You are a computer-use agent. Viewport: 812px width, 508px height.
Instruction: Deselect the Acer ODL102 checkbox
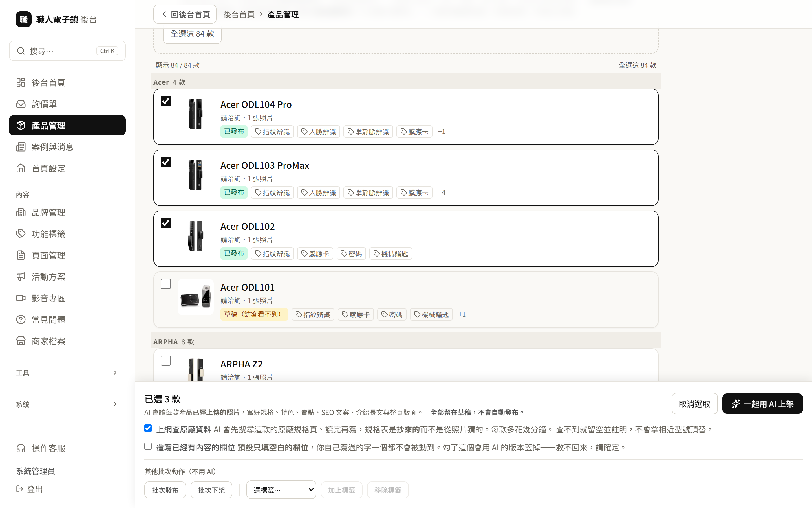(166, 223)
